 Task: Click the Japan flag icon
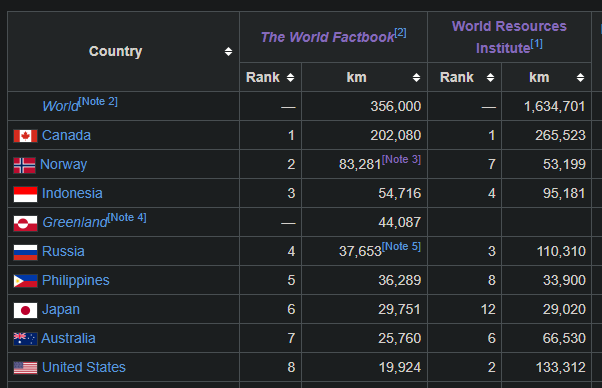[x=25, y=310]
